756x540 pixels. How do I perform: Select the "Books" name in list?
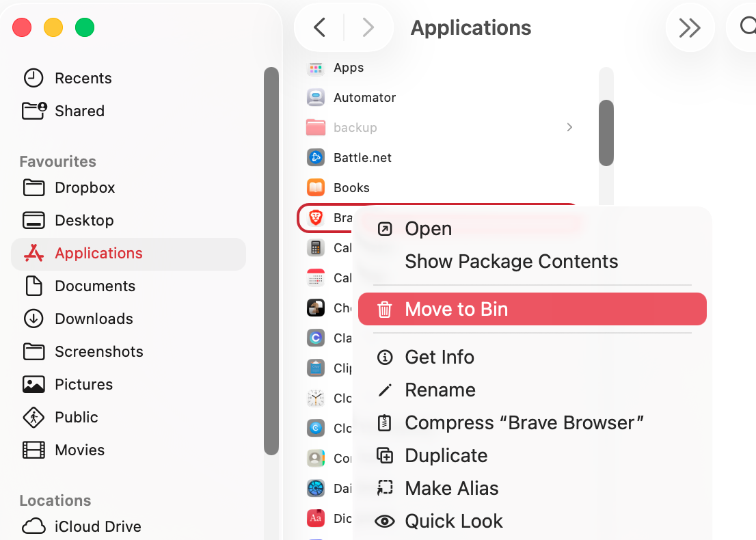click(x=351, y=187)
